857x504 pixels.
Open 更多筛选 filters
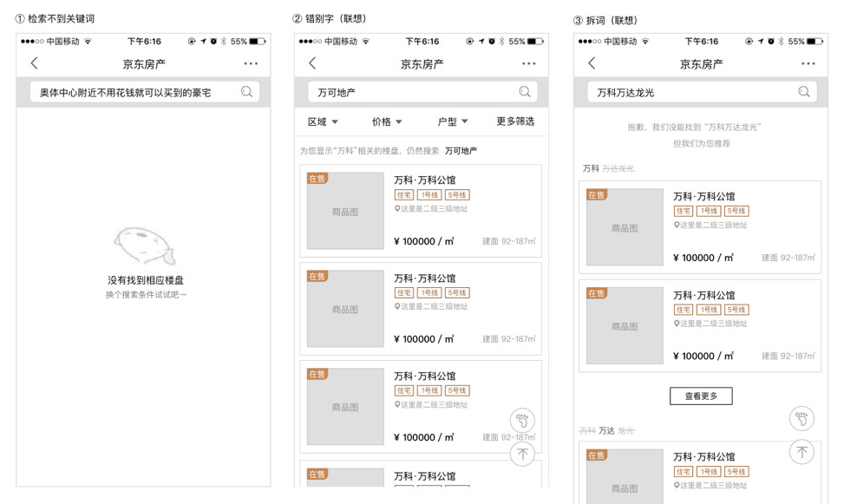pos(515,121)
